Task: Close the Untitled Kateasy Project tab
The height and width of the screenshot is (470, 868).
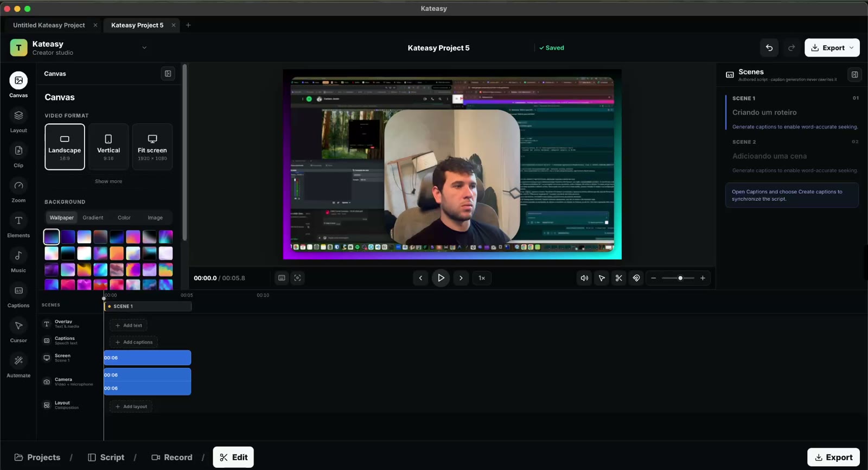Action: pyautogui.click(x=95, y=25)
